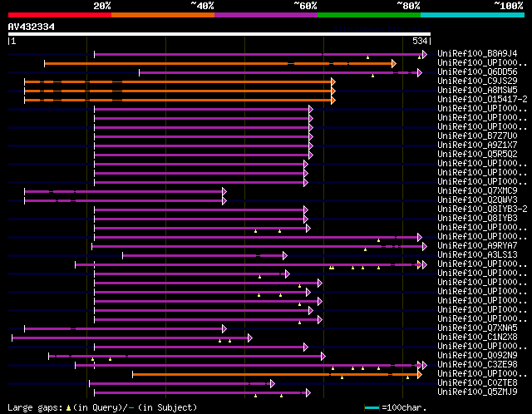532x414 pixels.
Task: Select the UniRef100_Q2QWV3 label
Action: click(x=477, y=200)
